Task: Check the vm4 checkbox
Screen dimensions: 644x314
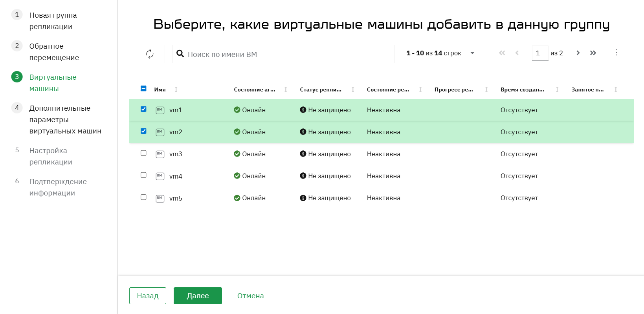Action: [x=143, y=175]
